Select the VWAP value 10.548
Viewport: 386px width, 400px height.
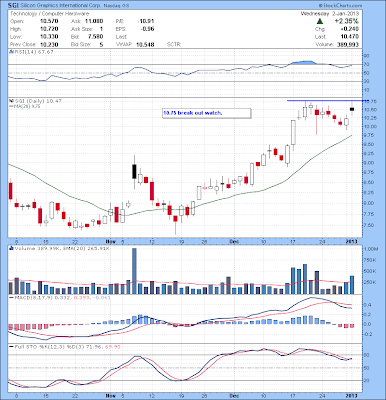[x=145, y=44]
